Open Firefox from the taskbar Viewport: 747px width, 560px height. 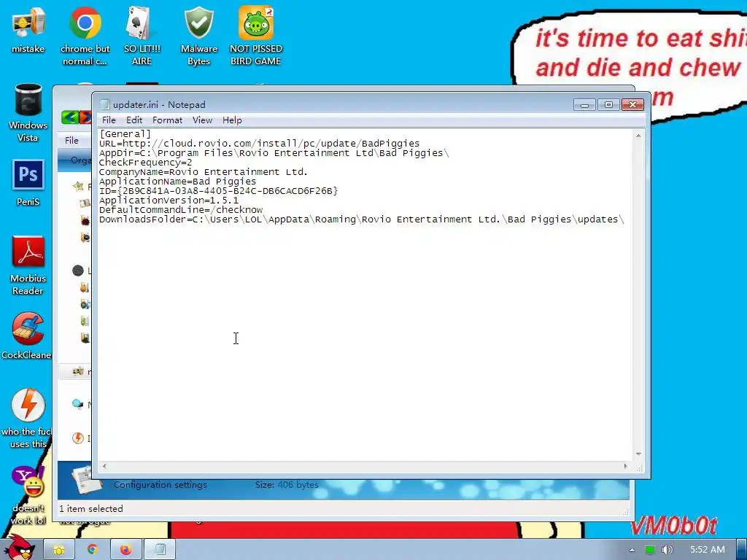(125, 550)
